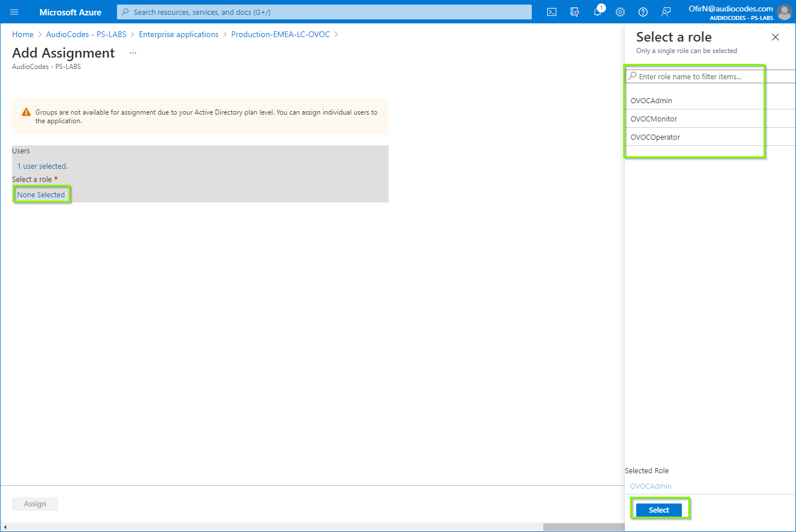
Task: Open the 1 user selected link
Action: (42, 166)
